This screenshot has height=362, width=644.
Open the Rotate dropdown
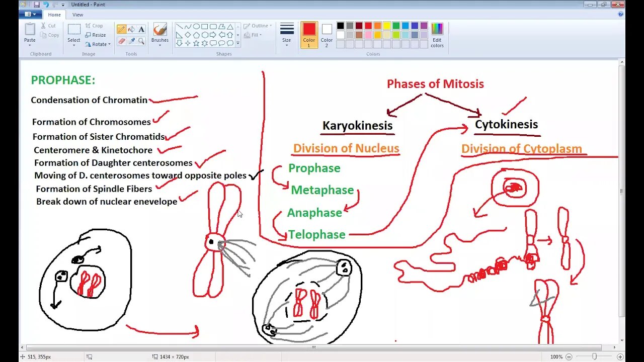pyautogui.click(x=98, y=44)
